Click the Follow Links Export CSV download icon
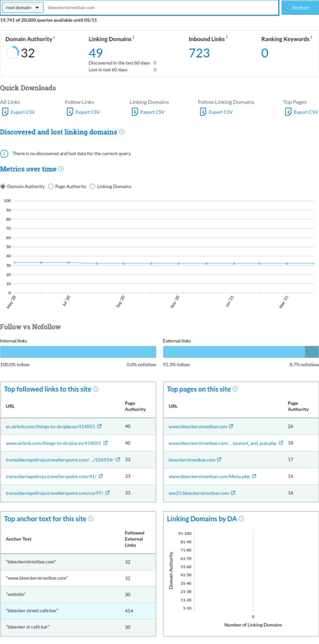319x644 pixels. pos(70,112)
